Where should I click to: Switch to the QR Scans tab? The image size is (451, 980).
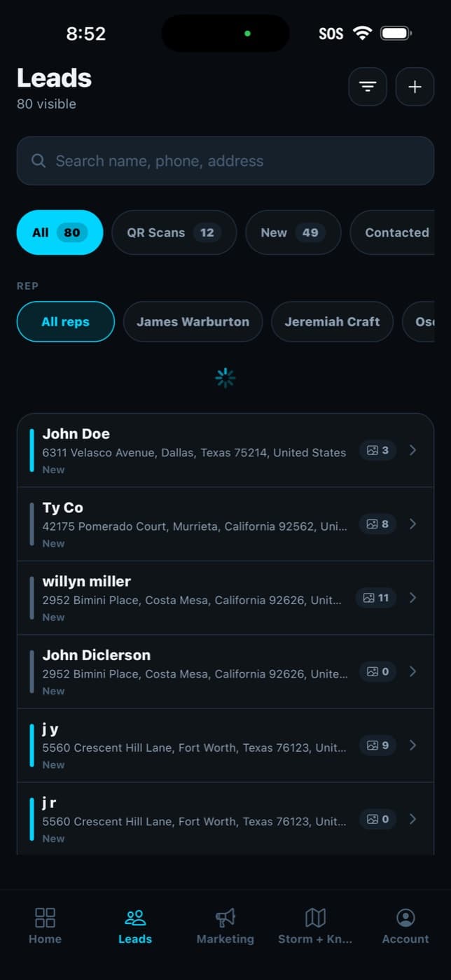click(x=174, y=232)
